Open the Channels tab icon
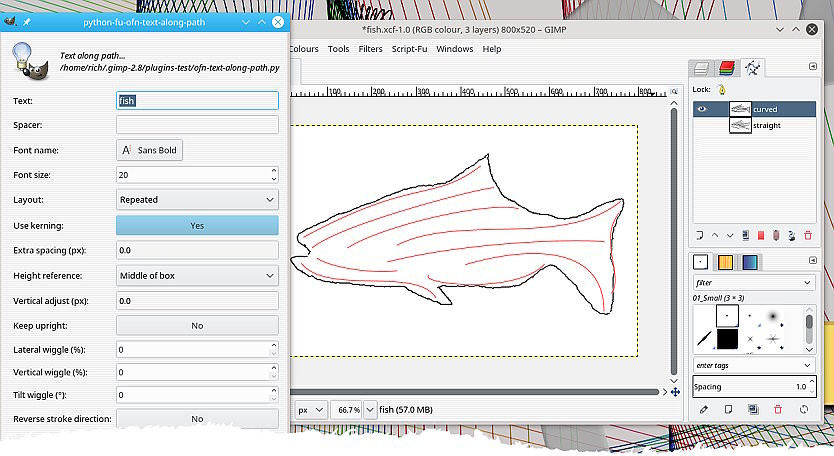 coord(727,68)
